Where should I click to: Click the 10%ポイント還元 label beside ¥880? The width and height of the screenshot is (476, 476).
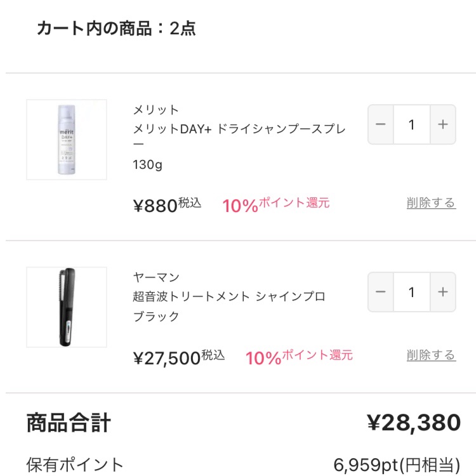[276, 204]
